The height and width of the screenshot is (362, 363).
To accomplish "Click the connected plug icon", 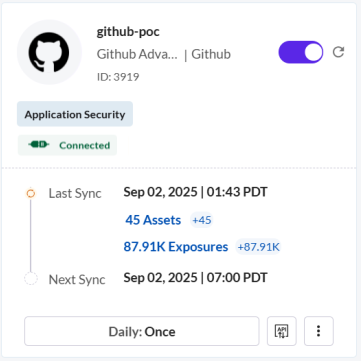I will tap(39, 145).
